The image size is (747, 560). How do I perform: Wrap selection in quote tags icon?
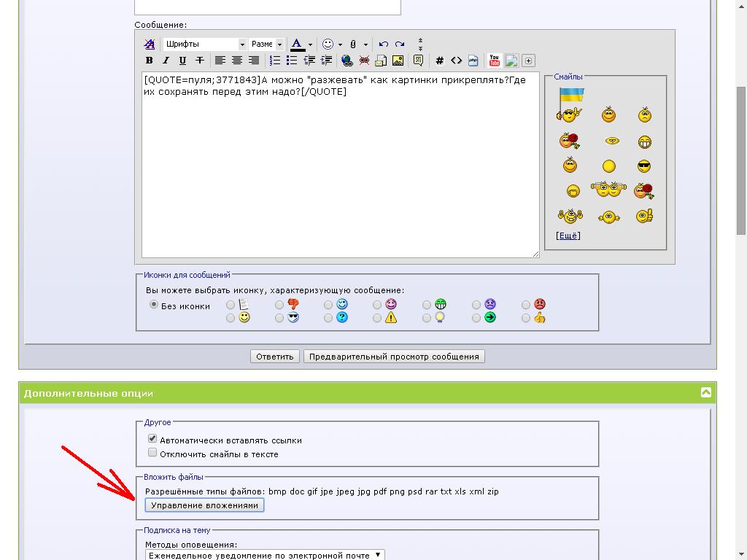click(x=418, y=61)
